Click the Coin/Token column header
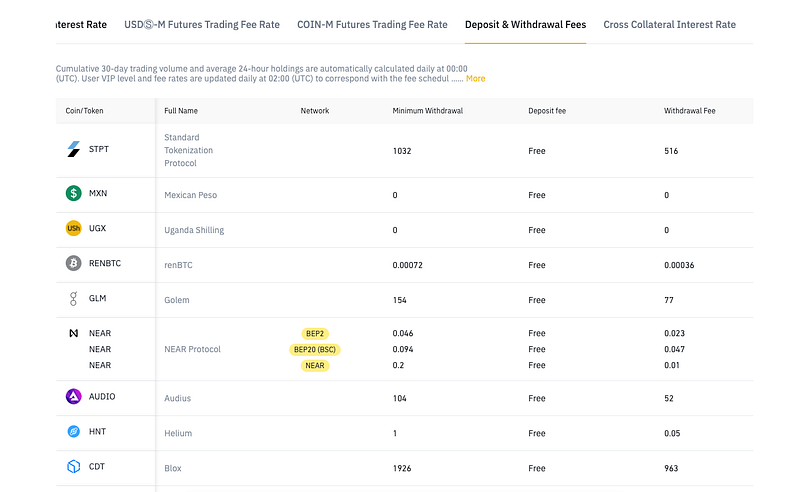This screenshot has width=800, height=492. tap(84, 111)
